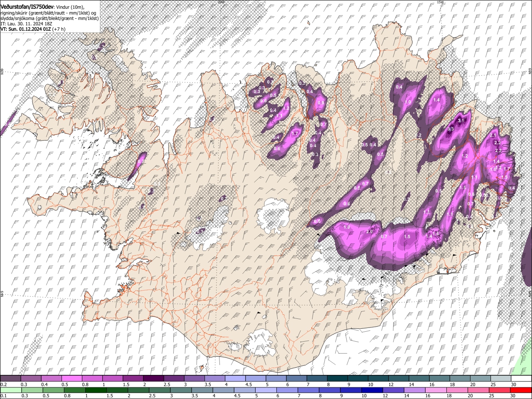Click the 2.0 snowfall value on the map
This screenshot has height=399, width=532.
[x=370, y=232]
